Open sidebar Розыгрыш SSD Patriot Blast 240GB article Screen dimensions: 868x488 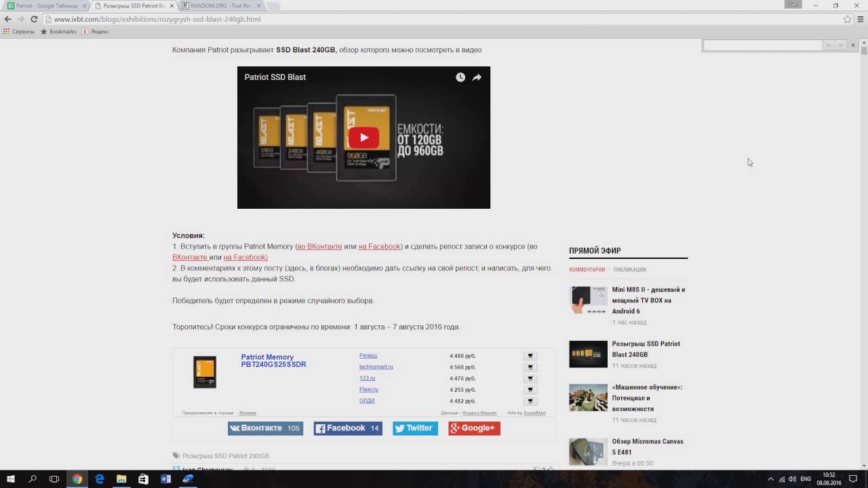coord(646,349)
